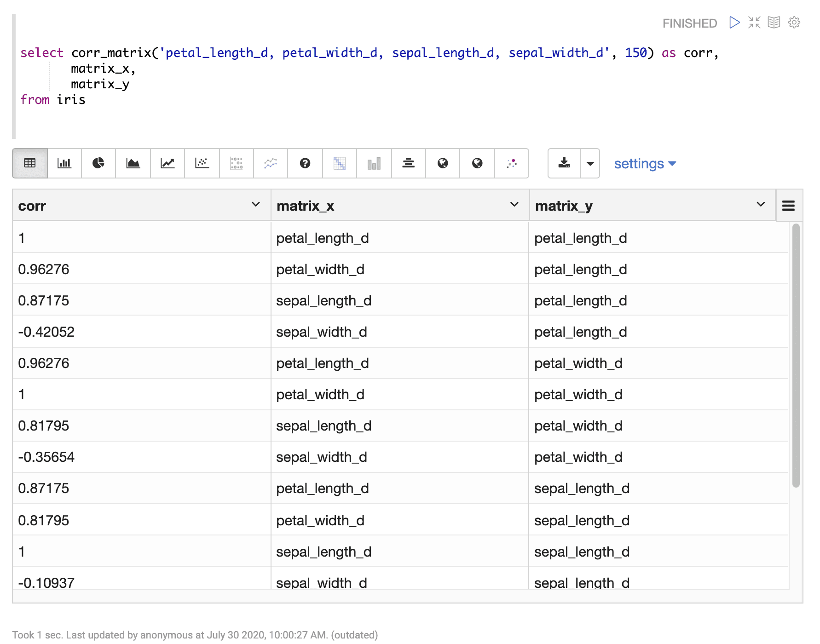Switch to table view

click(x=30, y=163)
